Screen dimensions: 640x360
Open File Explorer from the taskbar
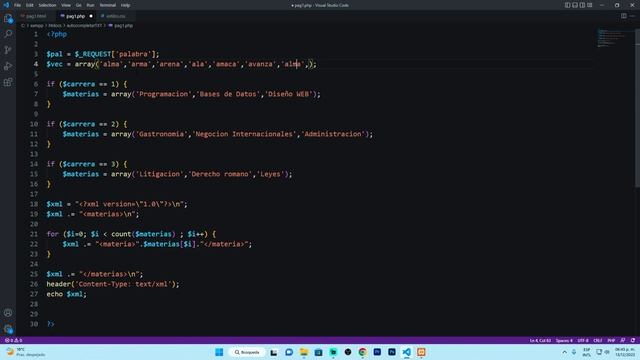tap(304, 352)
